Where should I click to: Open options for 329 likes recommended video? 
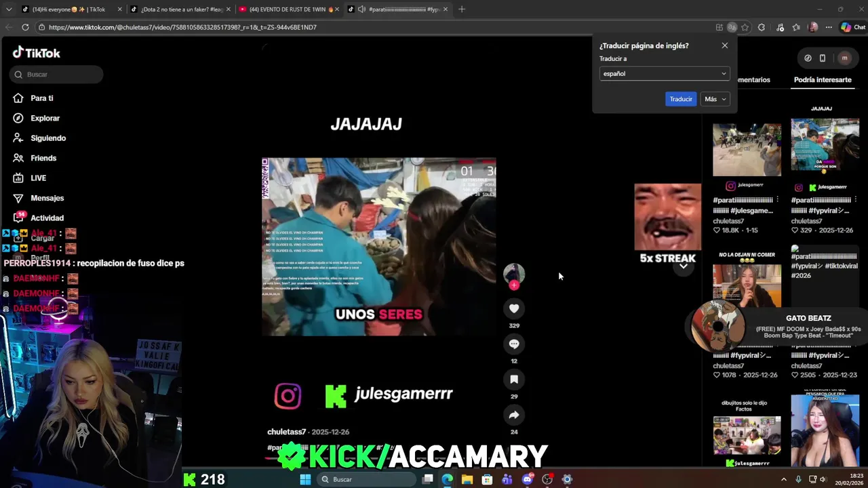[855, 200]
